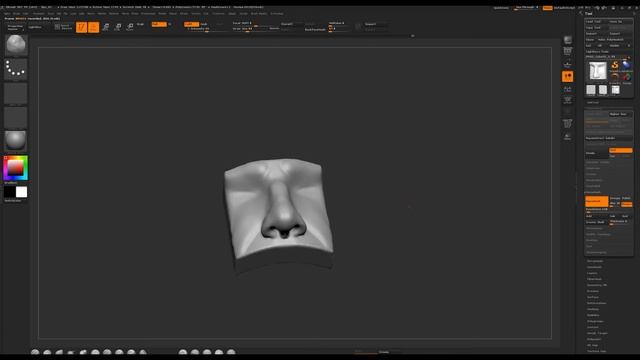Toggle Edit mode button
This screenshot has height=360, width=640.
pyautogui.click(x=81, y=27)
